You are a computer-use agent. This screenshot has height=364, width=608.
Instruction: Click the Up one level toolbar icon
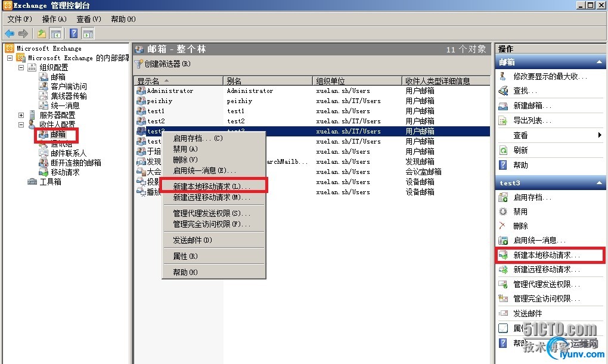tap(42, 34)
